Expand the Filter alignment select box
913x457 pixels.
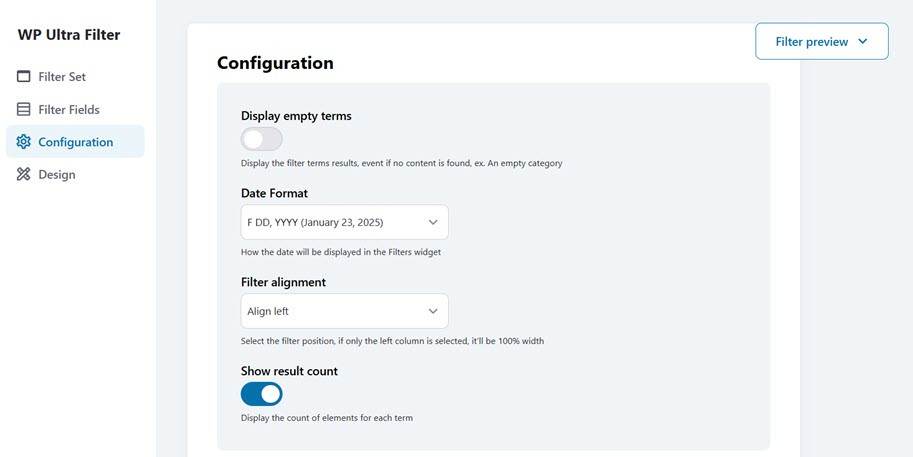tap(344, 311)
